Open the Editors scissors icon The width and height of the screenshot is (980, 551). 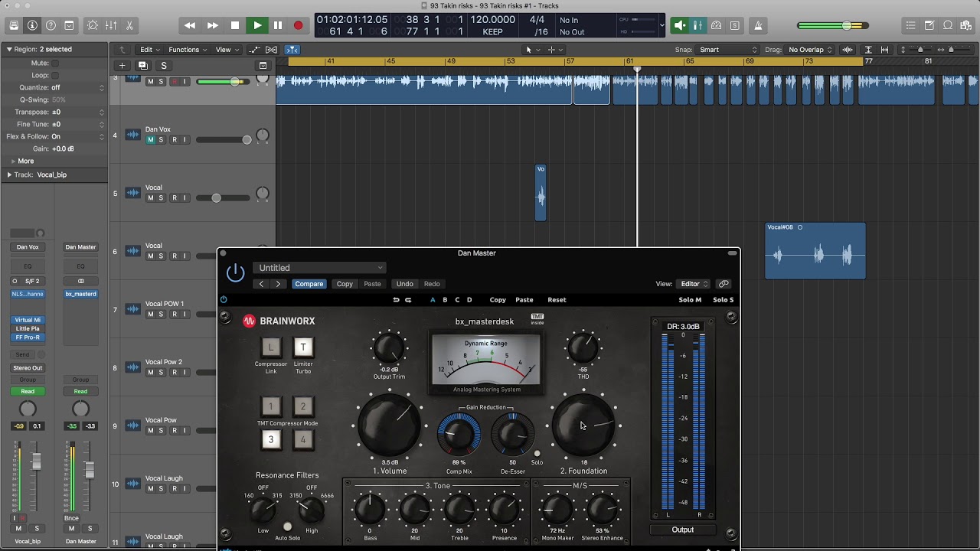click(x=129, y=25)
